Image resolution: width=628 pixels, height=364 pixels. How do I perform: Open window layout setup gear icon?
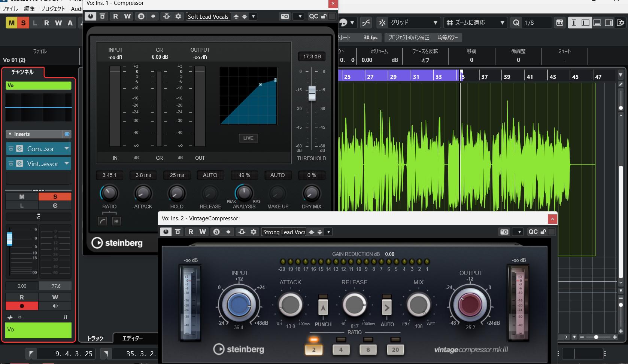tap(621, 23)
